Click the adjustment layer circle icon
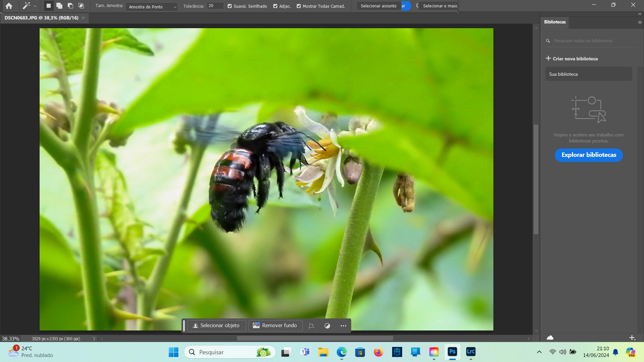 pyautogui.click(x=327, y=326)
